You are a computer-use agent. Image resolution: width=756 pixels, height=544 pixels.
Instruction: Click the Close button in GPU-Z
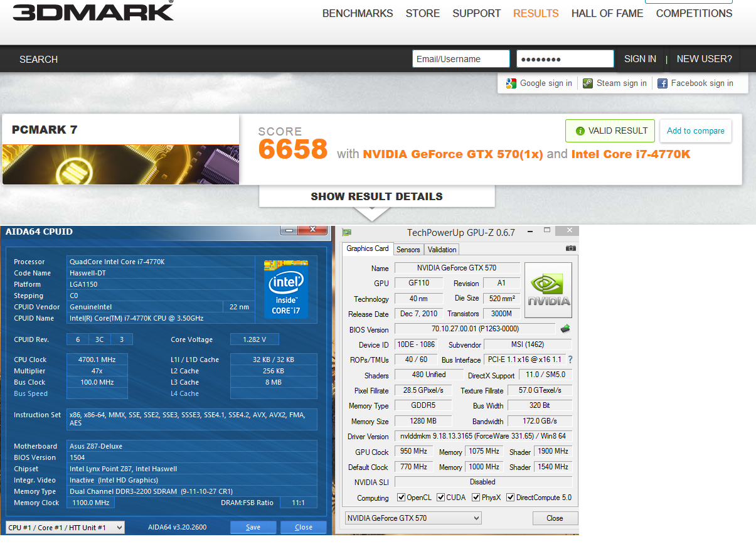tap(555, 518)
